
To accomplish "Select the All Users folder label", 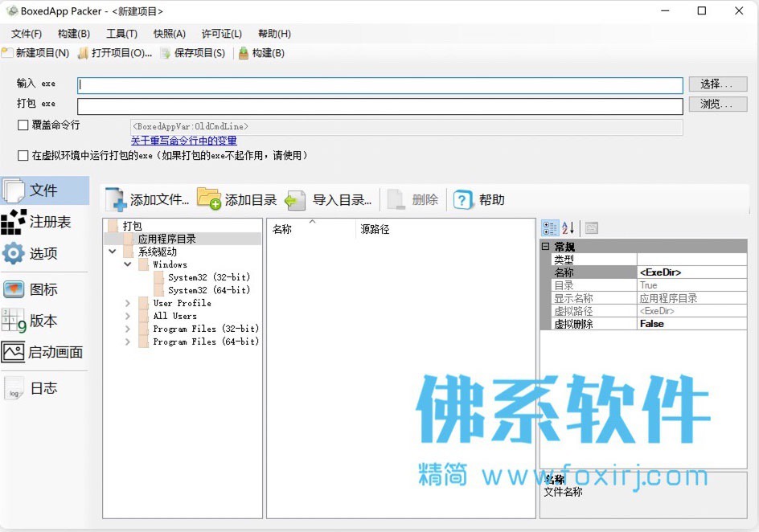I will click(174, 316).
